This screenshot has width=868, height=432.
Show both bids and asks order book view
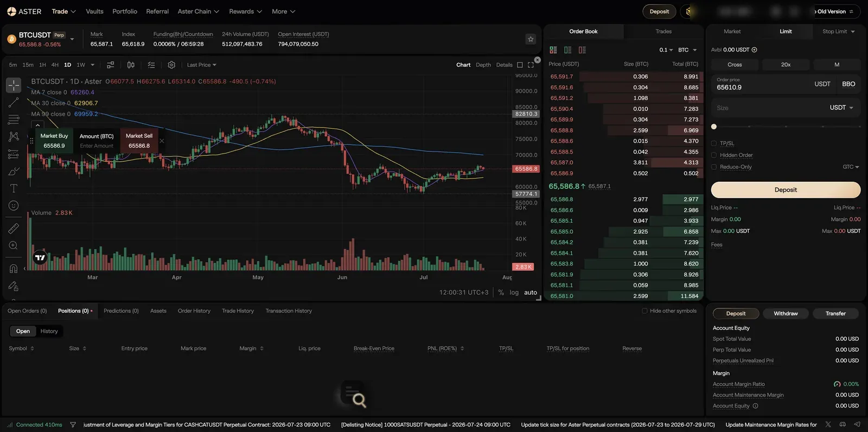tap(553, 50)
